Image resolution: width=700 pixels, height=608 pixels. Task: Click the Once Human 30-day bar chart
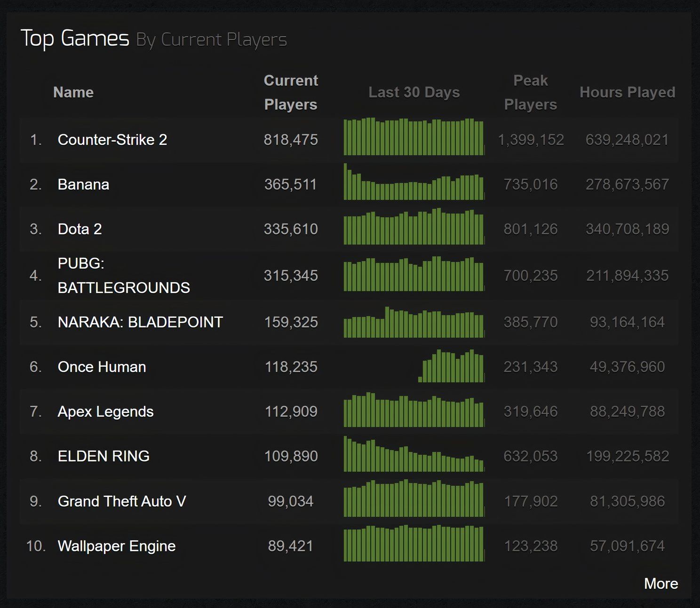tap(451, 367)
